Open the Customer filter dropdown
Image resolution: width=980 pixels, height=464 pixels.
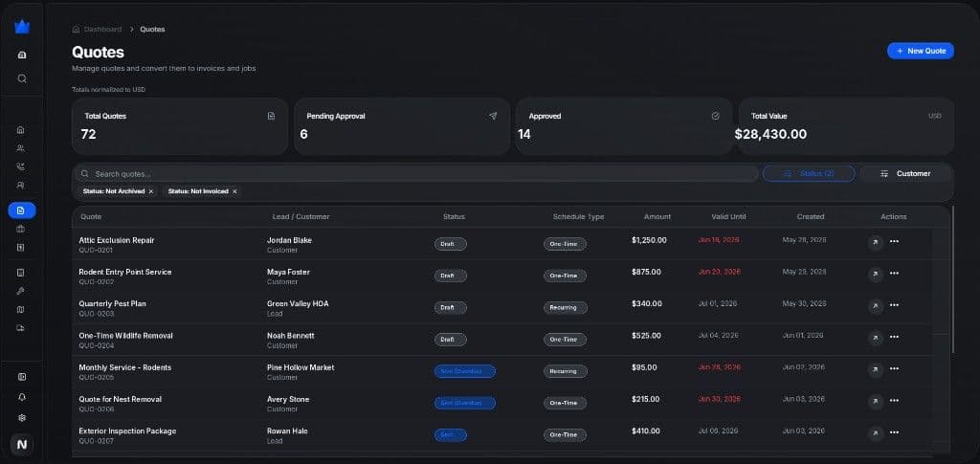905,173
